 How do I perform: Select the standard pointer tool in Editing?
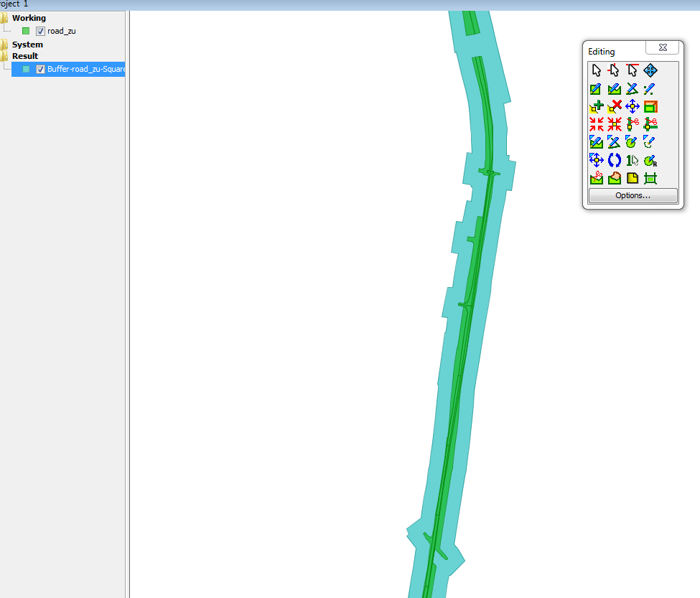click(x=596, y=70)
